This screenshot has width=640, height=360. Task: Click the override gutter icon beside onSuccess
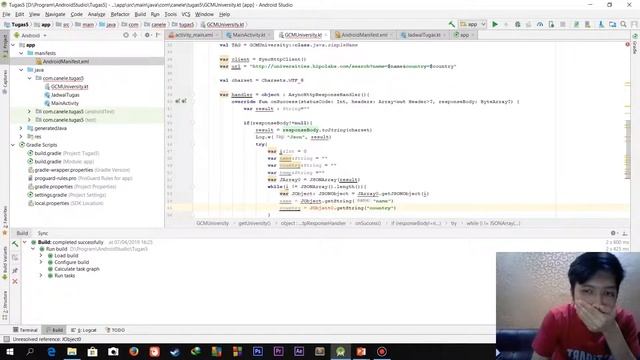(181, 101)
